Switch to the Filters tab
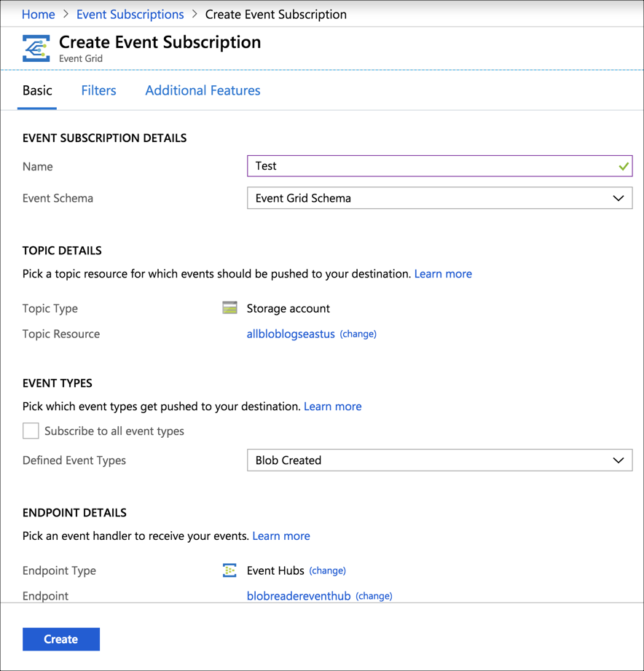The image size is (644, 671). [98, 90]
